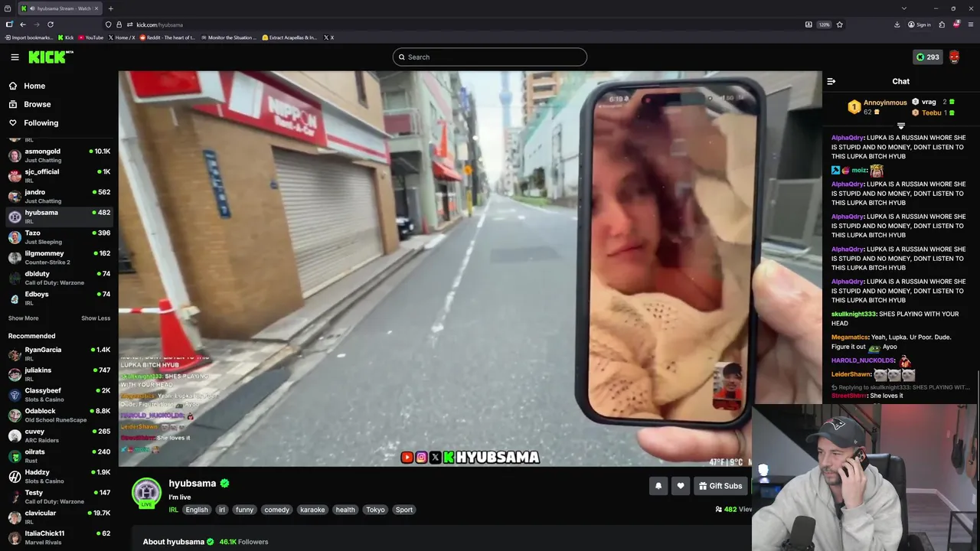Open recommended channel Testy
The image size is (980, 551).
pyautogui.click(x=59, y=497)
